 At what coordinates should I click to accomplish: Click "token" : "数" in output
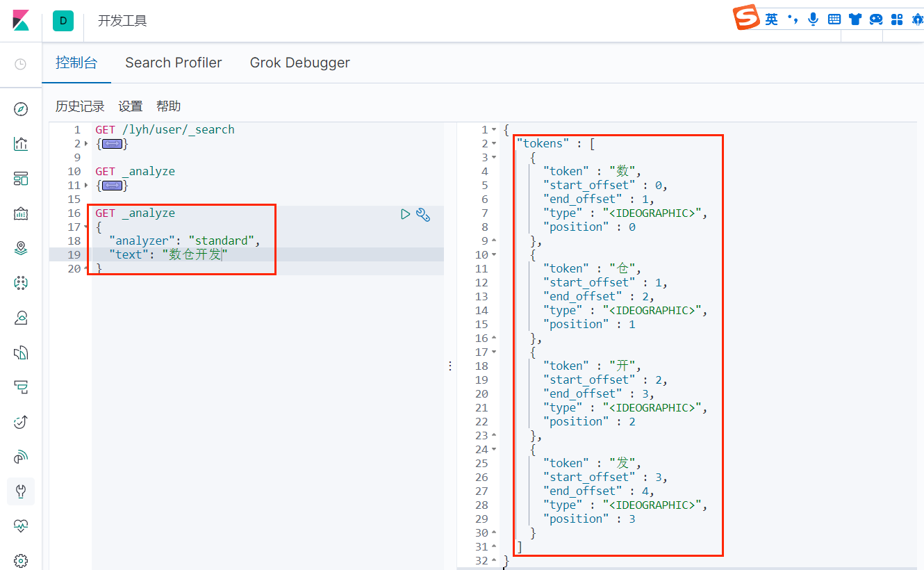(592, 172)
